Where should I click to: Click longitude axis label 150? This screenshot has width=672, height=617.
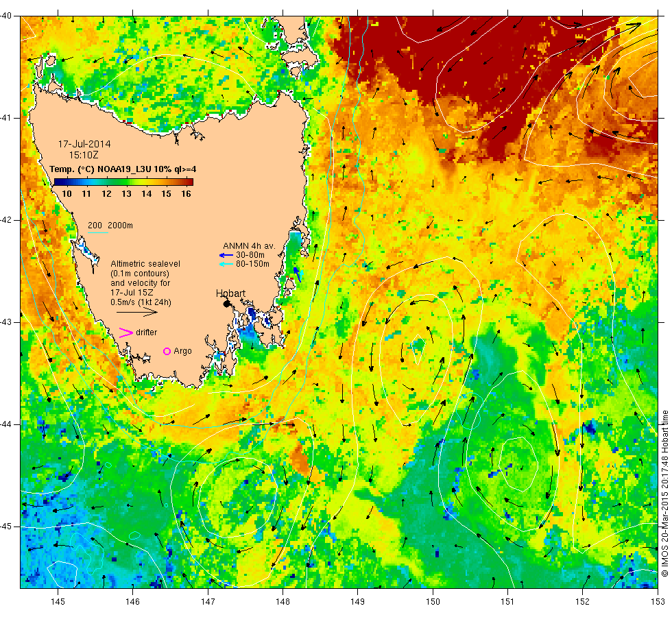tap(433, 602)
